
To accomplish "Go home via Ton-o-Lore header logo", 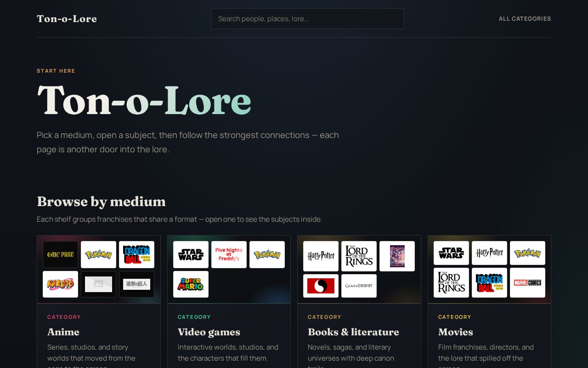I will coord(67,19).
